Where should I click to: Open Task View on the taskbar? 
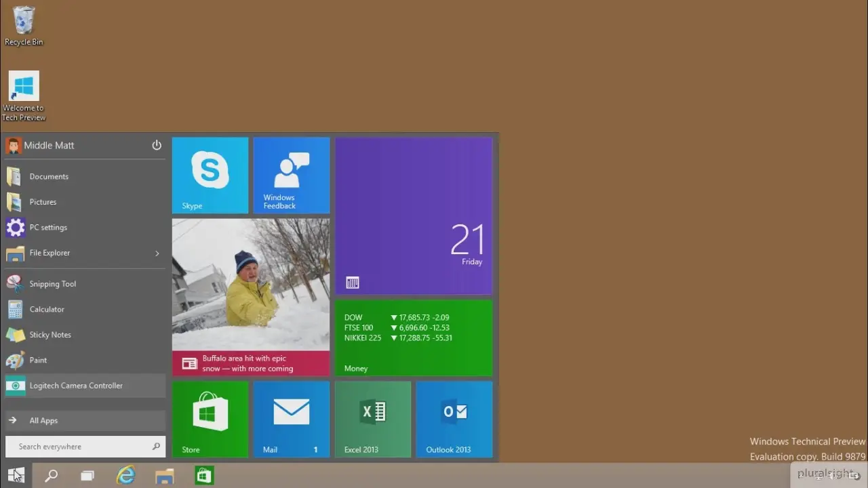(x=87, y=476)
